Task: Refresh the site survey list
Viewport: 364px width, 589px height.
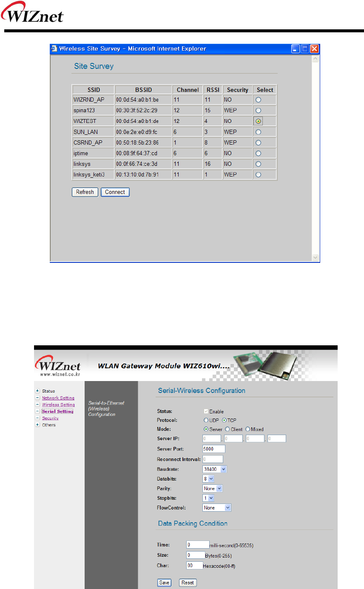Action: point(85,192)
